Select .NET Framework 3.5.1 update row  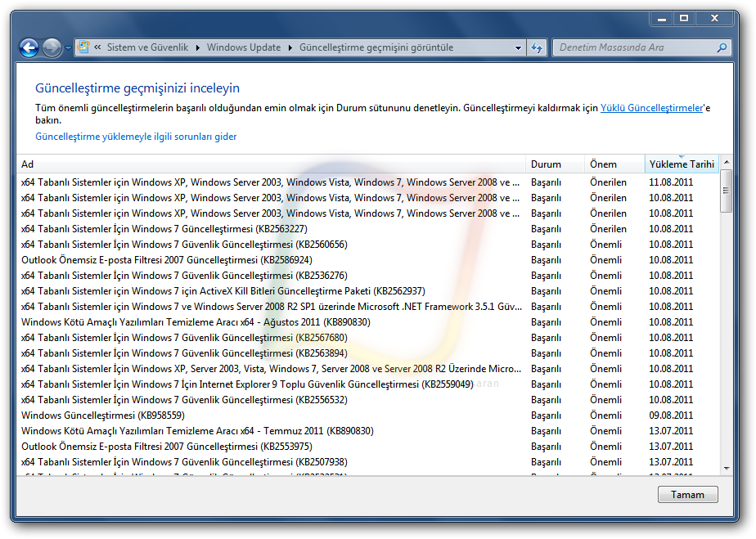[x=368, y=307]
